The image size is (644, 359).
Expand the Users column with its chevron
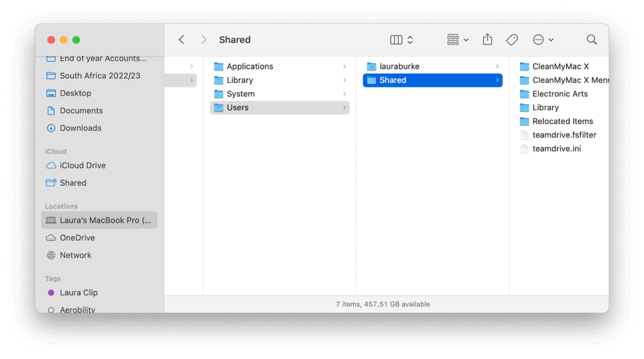(344, 107)
